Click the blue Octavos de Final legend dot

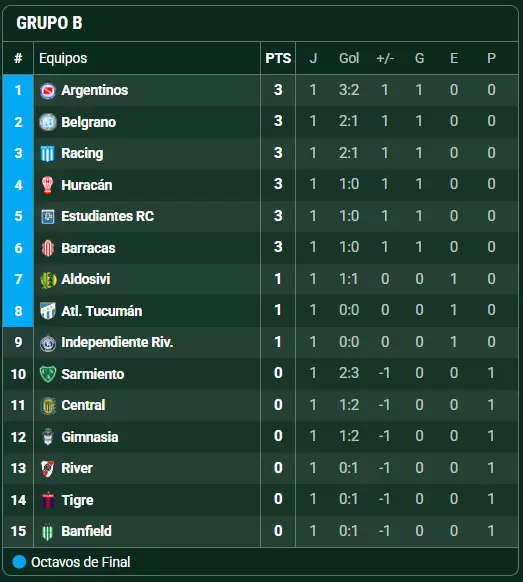(x=19, y=562)
